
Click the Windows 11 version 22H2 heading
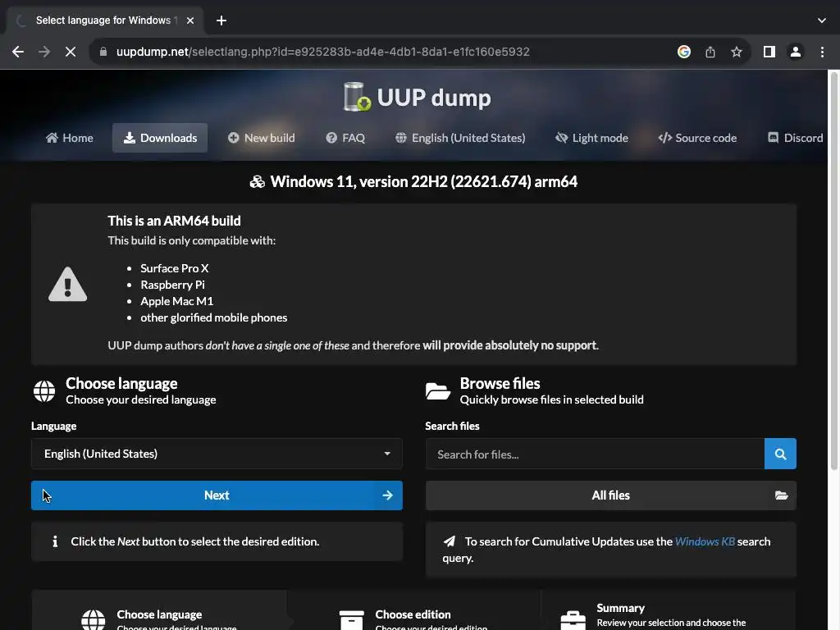coord(413,181)
